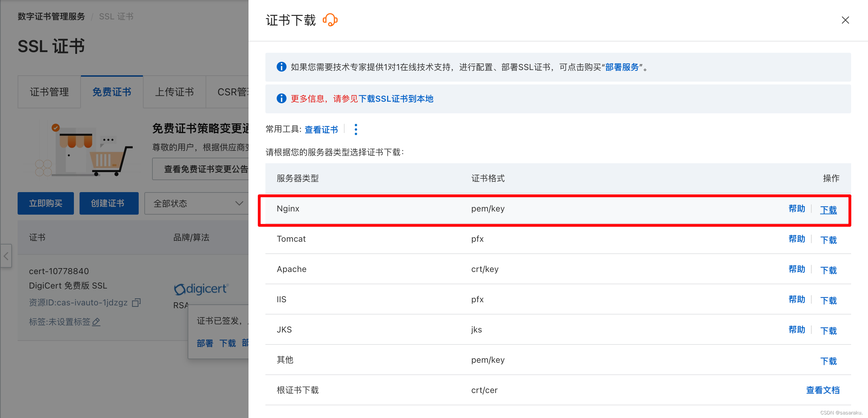This screenshot has width=868, height=418.
Task: Click copy icon next to resource ID
Action: pyautogui.click(x=136, y=303)
